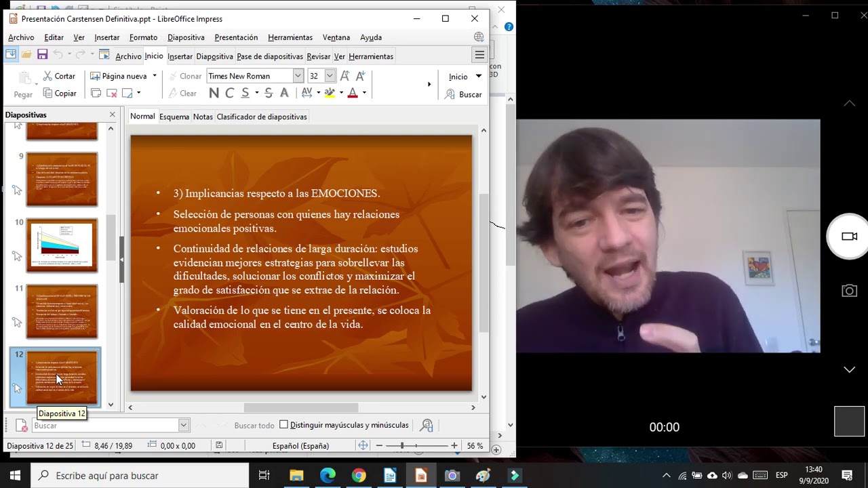Open Página nueva dropdown arrow
The width and height of the screenshot is (868, 488).
(155, 76)
